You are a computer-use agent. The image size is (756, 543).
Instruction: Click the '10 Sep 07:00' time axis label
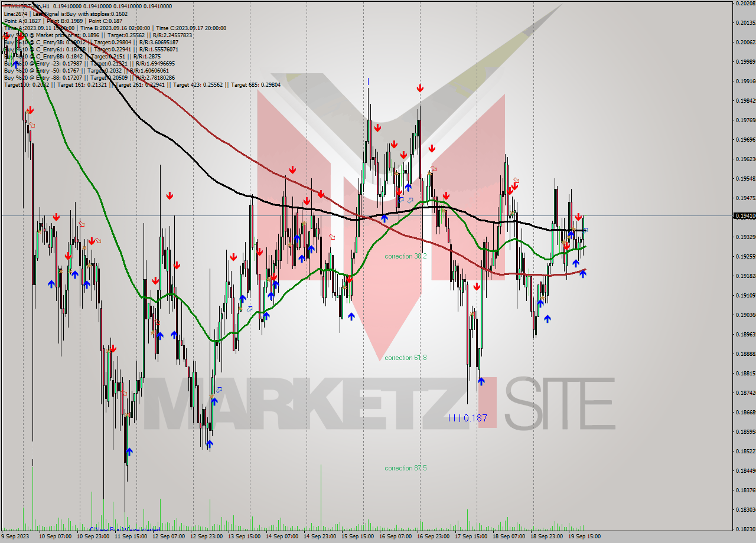coord(55,537)
